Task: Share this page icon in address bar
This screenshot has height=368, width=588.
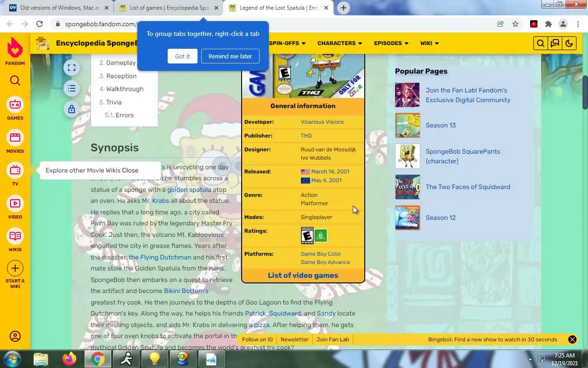Action: pos(501,24)
